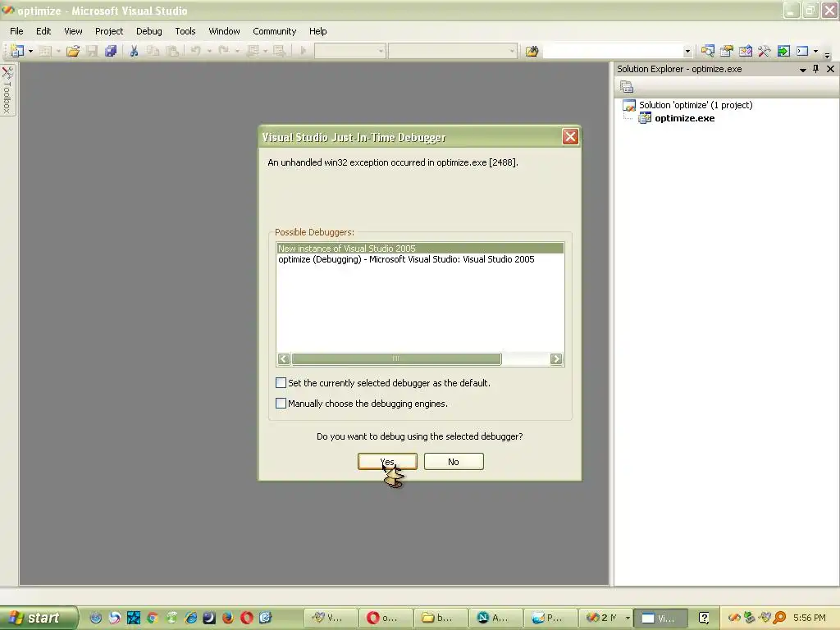840x630 pixels.
Task: Open the Project menu
Action: coord(109,31)
